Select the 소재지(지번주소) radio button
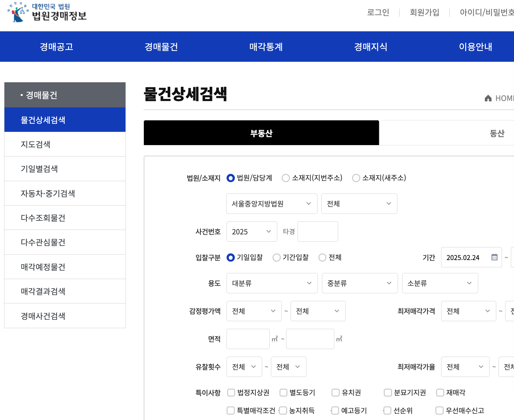The image size is (514, 420). tap(286, 178)
